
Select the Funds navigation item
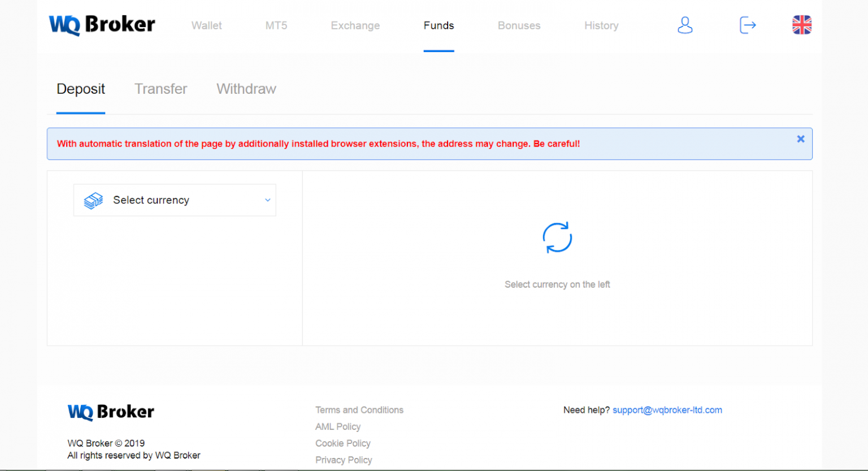coord(439,25)
